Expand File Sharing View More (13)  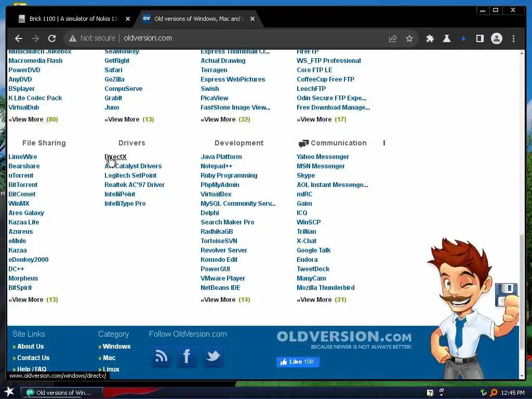pos(33,300)
